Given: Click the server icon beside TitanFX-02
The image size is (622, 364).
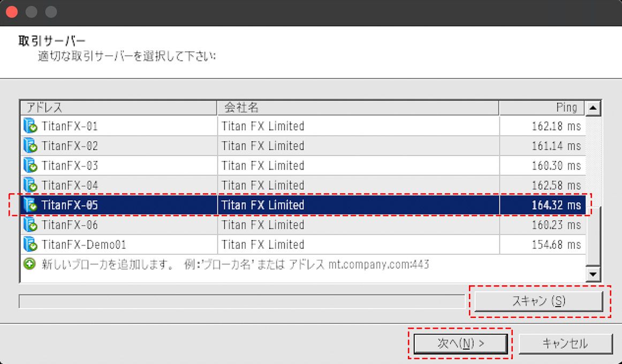Looking at the screenshot, I should pos(29,146).
